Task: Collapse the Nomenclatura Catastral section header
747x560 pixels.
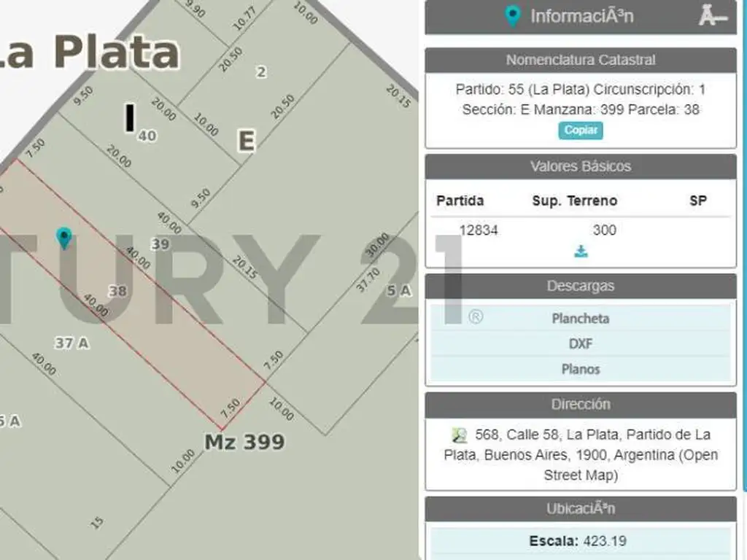Action: click(x=580, y=60)
